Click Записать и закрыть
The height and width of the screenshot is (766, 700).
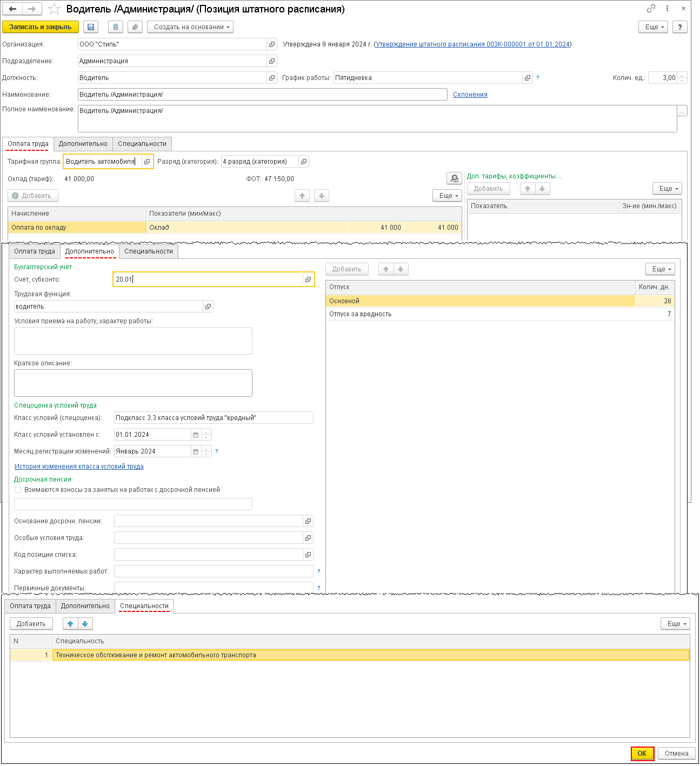pos(41,27)
